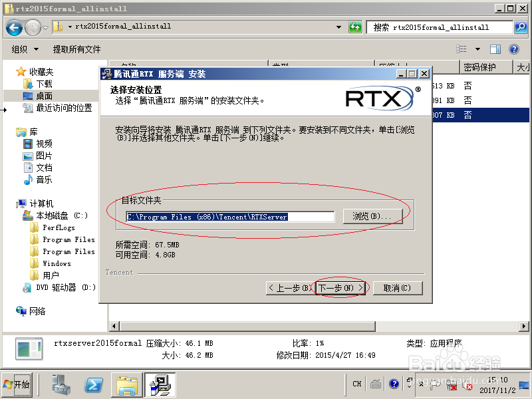This screenshot has width=532, height=399.
Task: Open the view options dropdown arrow
Action: 477,49
